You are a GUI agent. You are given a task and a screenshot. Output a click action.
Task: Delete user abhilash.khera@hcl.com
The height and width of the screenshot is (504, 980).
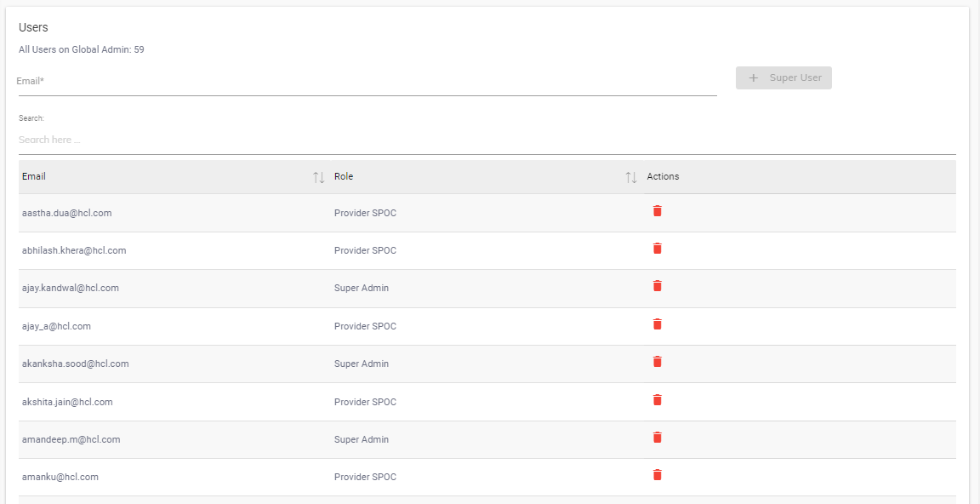click(x=658, y=249)
